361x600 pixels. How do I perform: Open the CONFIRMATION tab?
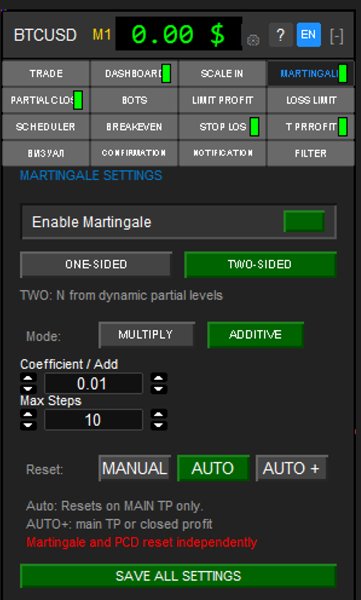tap(134, 153)
